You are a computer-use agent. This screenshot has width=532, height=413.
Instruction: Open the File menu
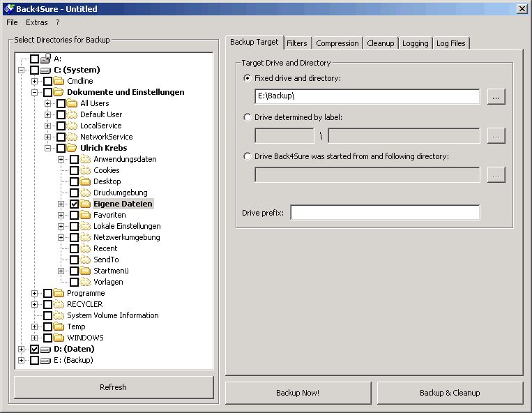pyautogui.click(x=13, y=22)
